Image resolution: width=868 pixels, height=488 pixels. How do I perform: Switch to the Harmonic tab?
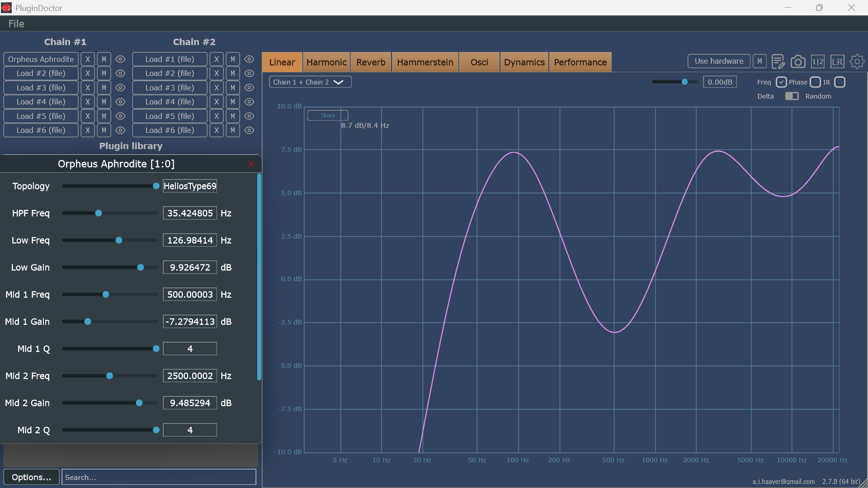coord(326,62)
